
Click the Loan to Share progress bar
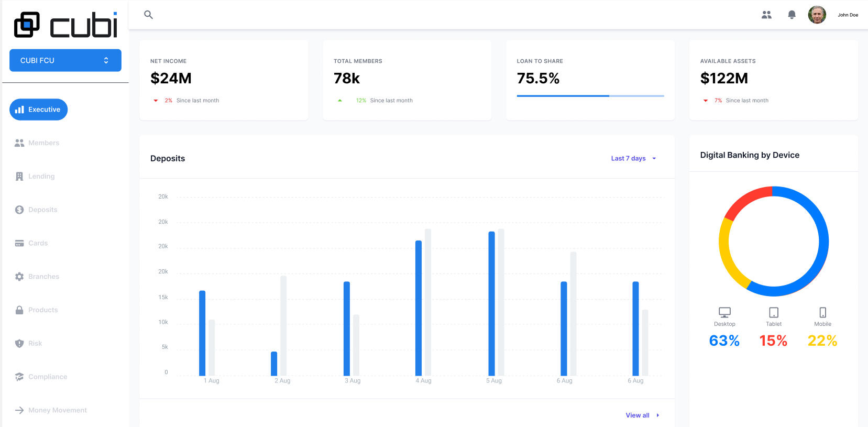(x=590, y=96)
